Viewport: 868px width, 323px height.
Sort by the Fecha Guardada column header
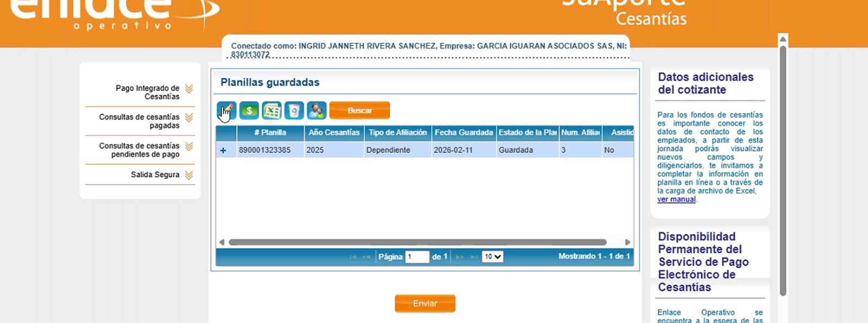(x=463, y=132)
